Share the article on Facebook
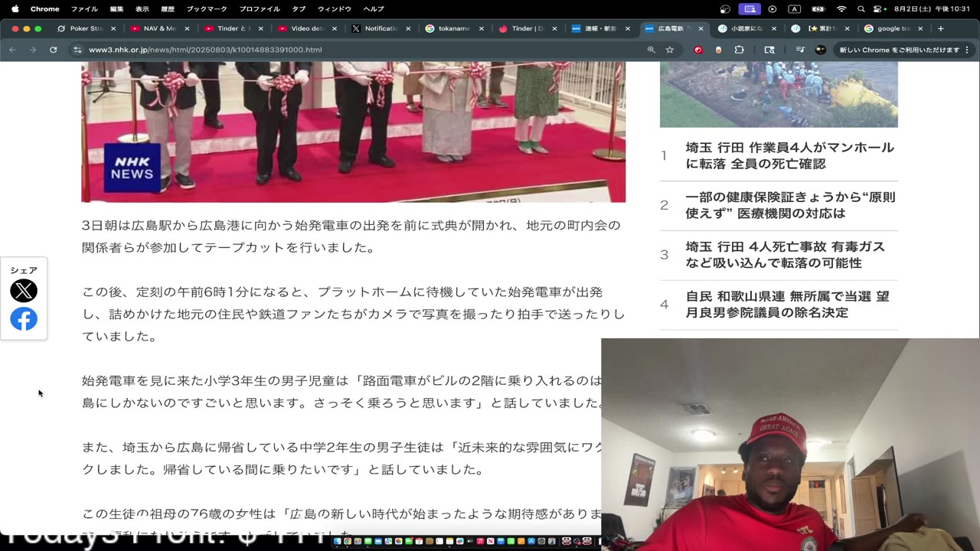The width and height of the screenshot is (980, 551). click(x=24, y=319)
